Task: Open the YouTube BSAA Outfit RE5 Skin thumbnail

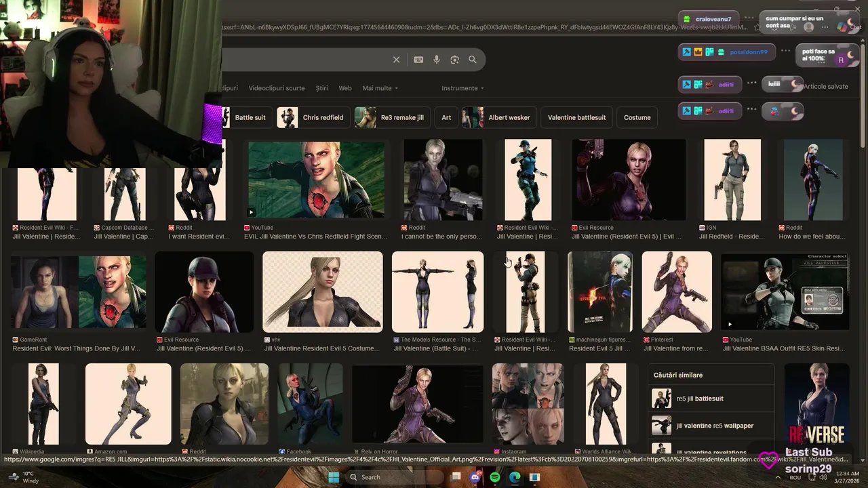Action: pos(785,291)
